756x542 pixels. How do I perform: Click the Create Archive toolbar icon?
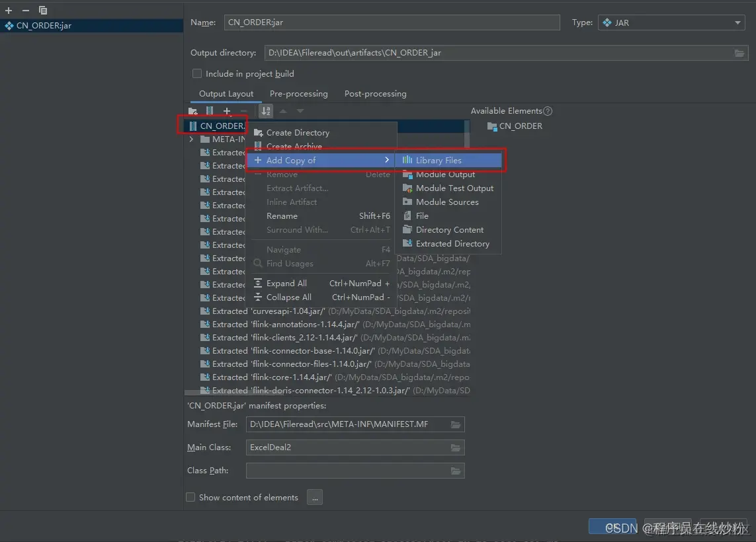209,111
